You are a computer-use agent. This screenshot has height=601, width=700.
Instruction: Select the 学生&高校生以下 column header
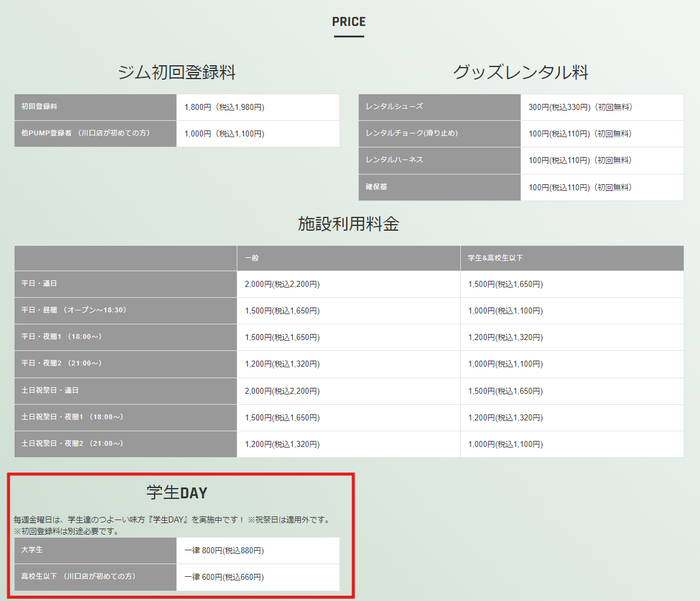click(495, 258)
